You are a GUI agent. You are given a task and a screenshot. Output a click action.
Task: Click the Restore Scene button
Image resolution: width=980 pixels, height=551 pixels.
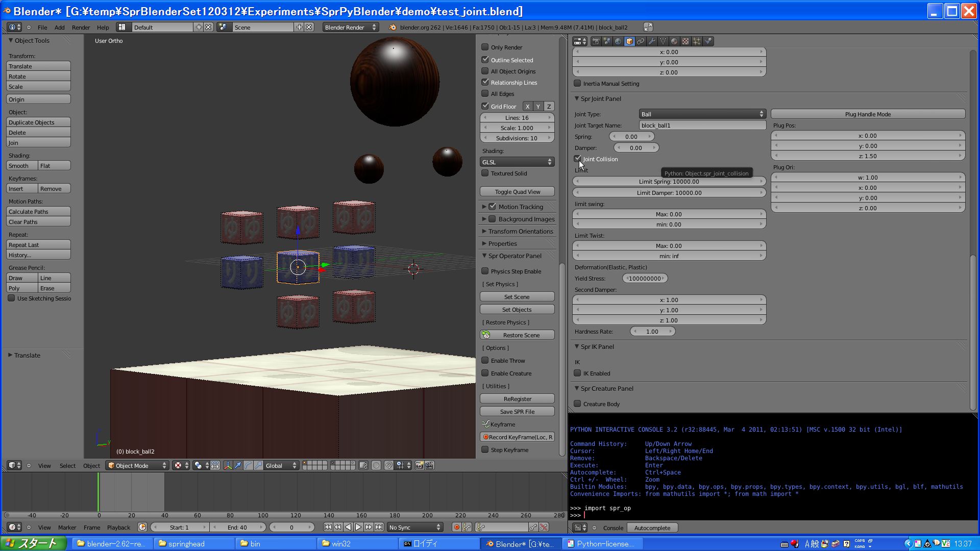point(517,335)
